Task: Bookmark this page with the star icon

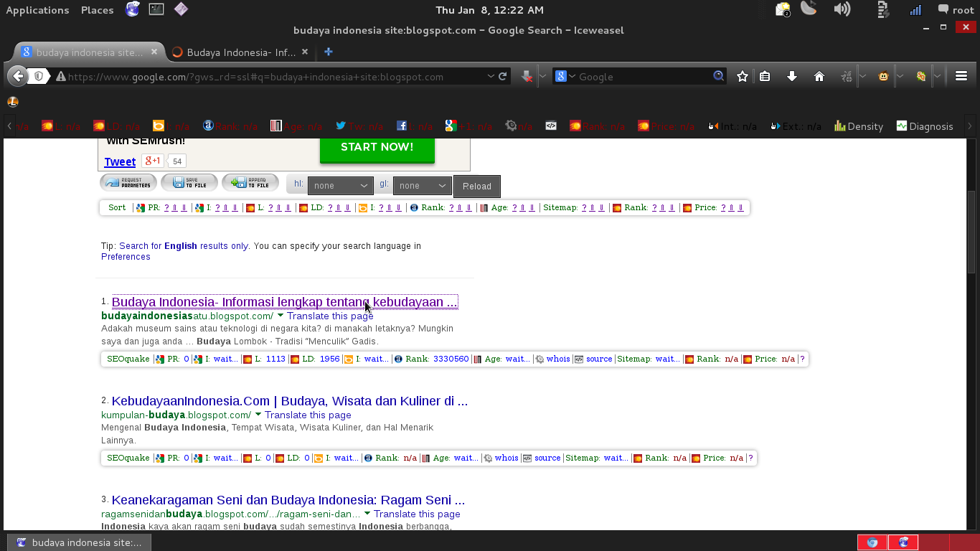Action: pos(743,76)
